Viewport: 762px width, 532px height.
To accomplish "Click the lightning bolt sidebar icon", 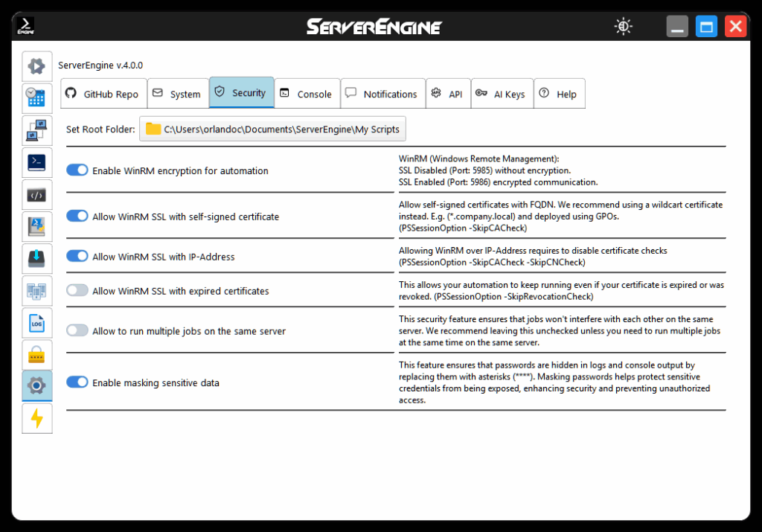I will point(36,419).
